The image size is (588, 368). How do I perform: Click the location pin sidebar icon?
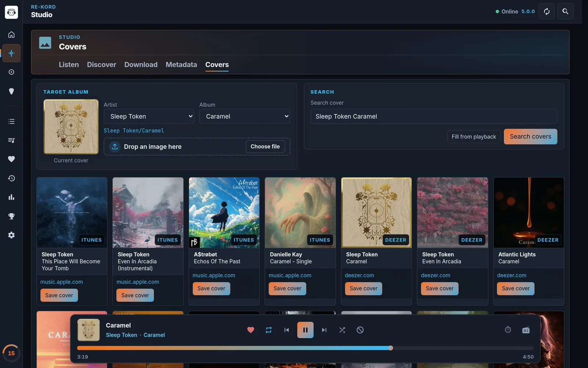coord(11,91)
